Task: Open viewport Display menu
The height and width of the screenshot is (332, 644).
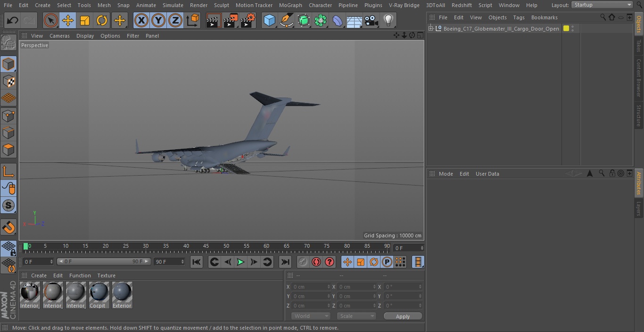Action: 85,36
